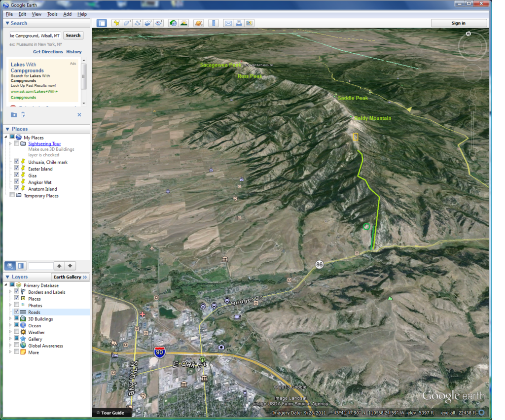Open the Tools menu

[x=52, y=14]
